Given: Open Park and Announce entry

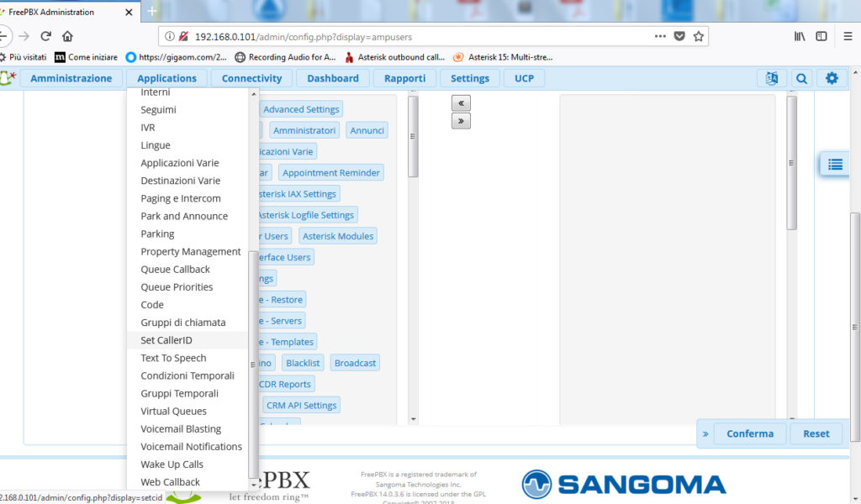Looking at the screenshot, I should point(188,216).
